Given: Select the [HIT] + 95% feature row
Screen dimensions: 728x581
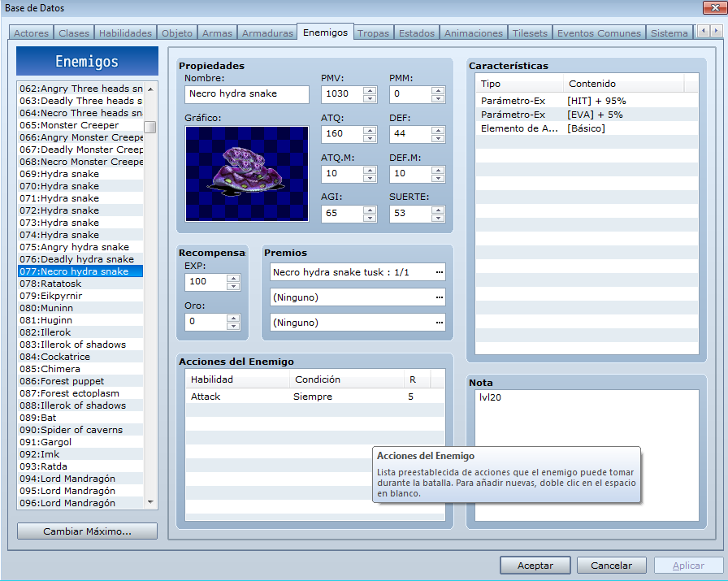Looking at the screenshot, I should pos(587,101).
